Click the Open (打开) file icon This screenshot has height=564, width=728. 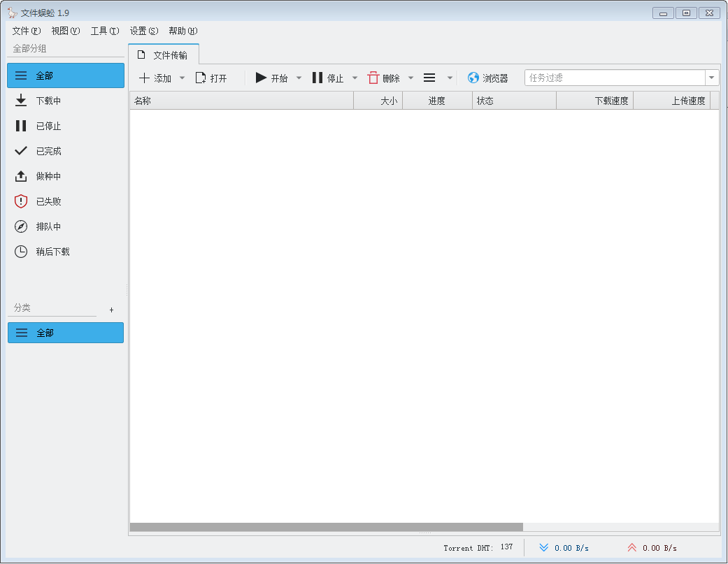click(x=201, y=78)
